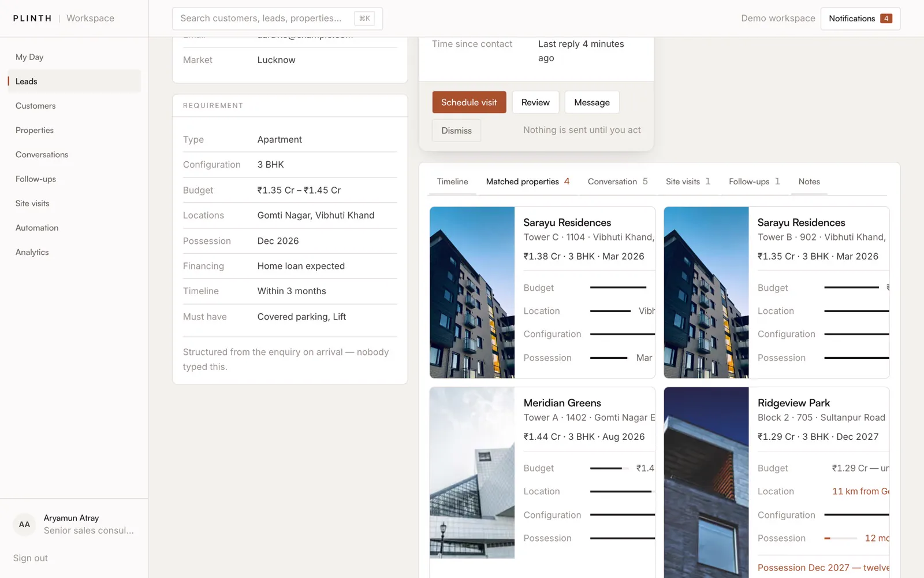
Task: Click the notifications count badge 4
Action: [886, 18]
